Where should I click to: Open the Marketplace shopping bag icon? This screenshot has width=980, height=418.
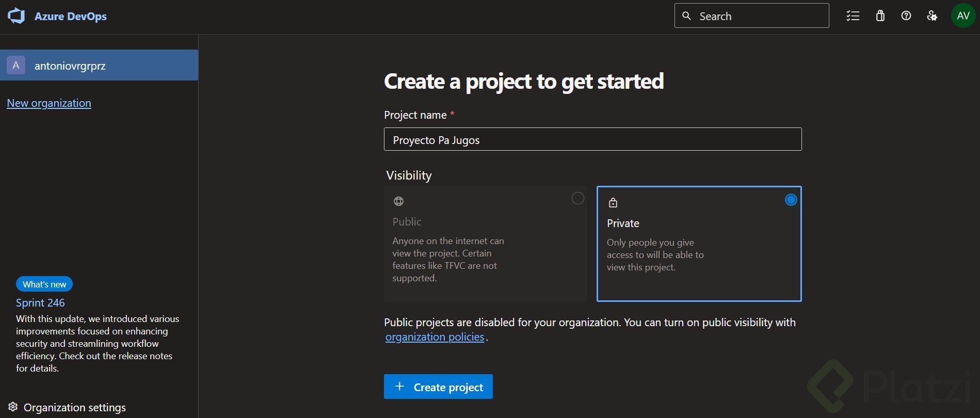click(880, 16)
